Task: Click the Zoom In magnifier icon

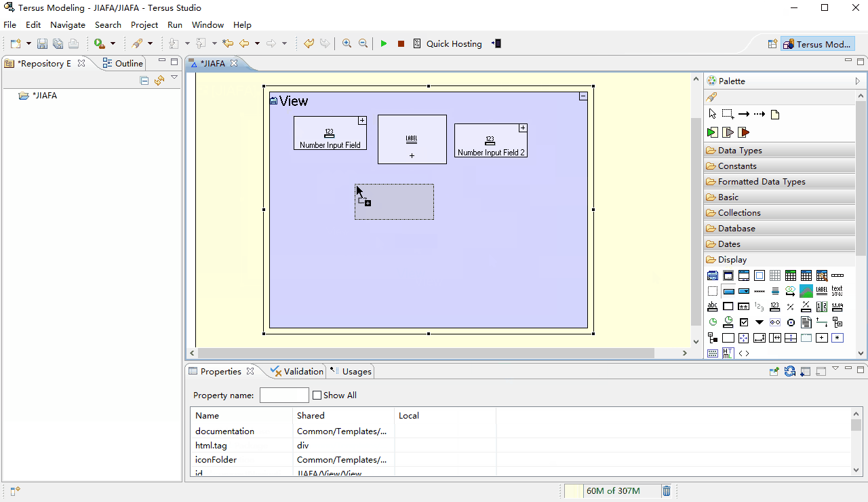Action: pyautogui.click(x=347, y=43)
